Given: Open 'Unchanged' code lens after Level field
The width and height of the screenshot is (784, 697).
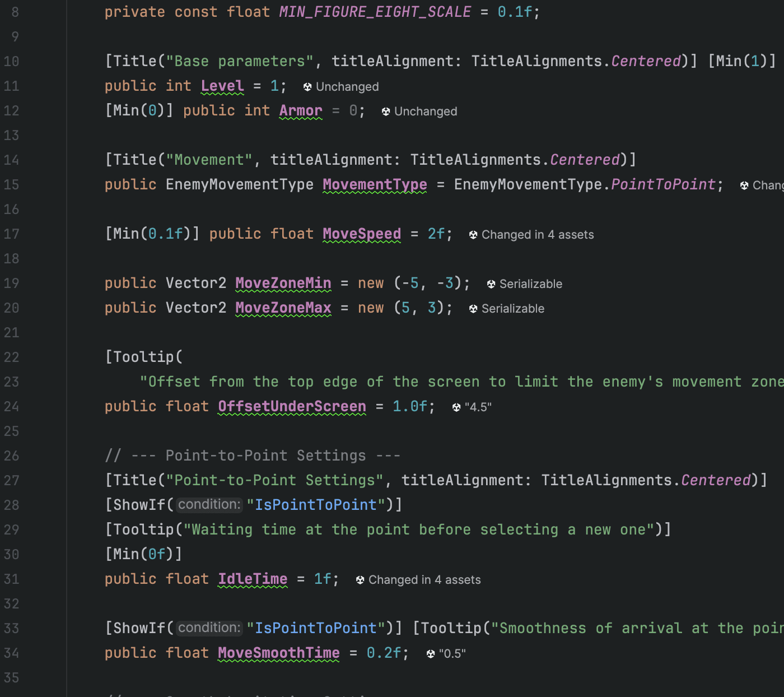Looking at the screenshot, I should pyautogui.click(x=347, y=87).
